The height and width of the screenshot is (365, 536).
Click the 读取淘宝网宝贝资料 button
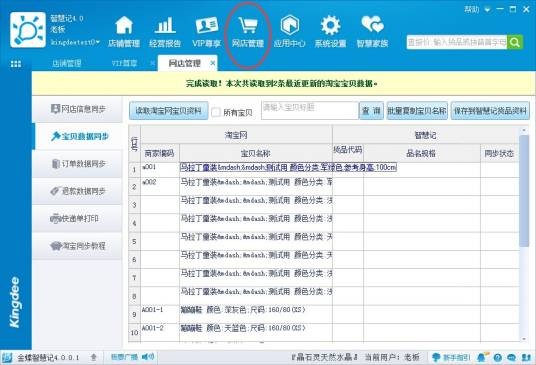point(169,111)
